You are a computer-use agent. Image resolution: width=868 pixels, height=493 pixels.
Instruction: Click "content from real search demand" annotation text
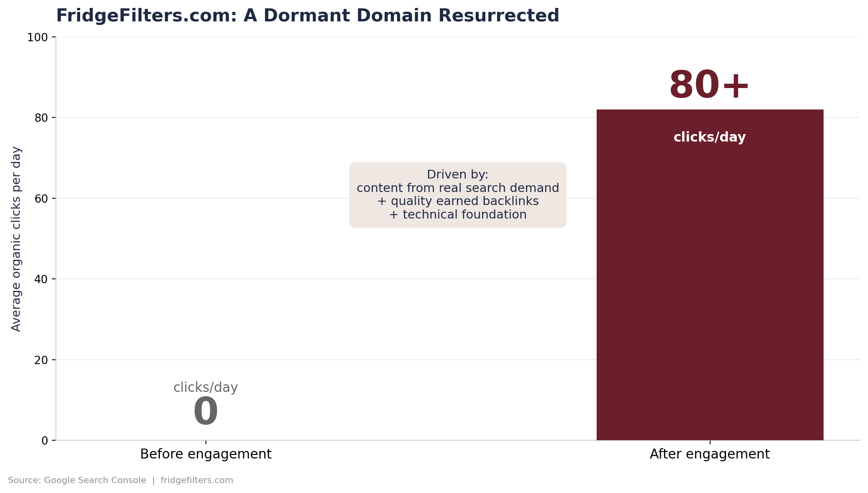458,188
